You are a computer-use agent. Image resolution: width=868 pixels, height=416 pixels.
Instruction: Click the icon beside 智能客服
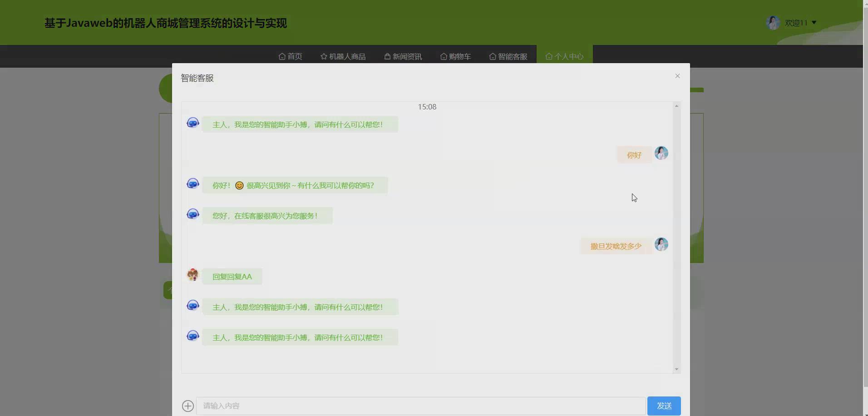click(x=493, y=56)
